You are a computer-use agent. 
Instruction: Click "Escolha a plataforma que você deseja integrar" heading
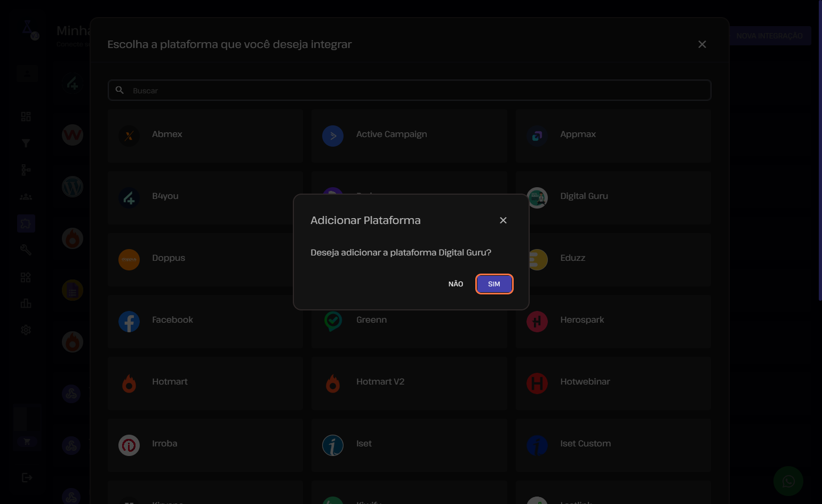point(229,44)
